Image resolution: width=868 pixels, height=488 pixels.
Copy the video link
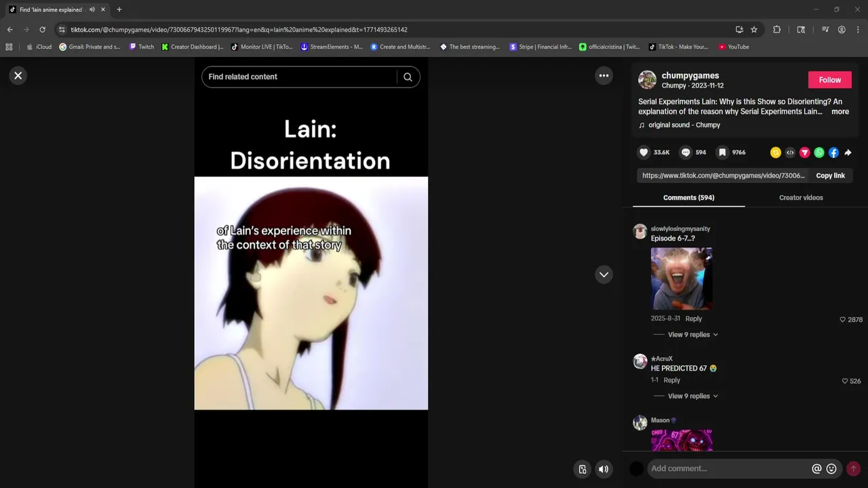[x=830, y=176]
